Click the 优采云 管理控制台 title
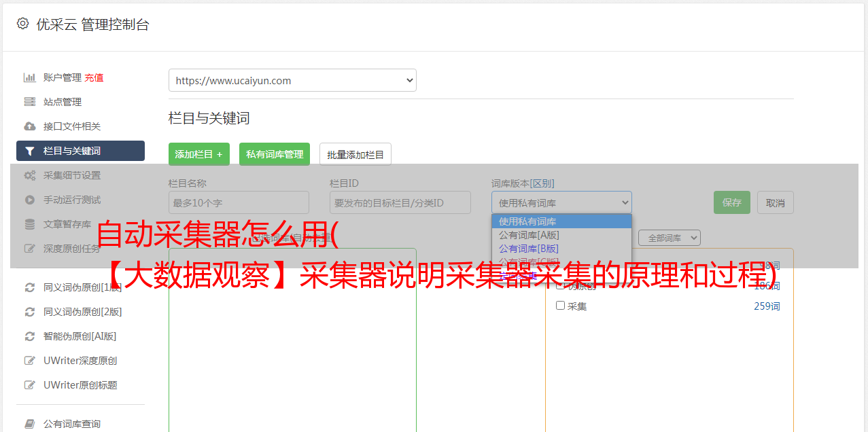This screenshot has height=432, width=868. point(92,24)
